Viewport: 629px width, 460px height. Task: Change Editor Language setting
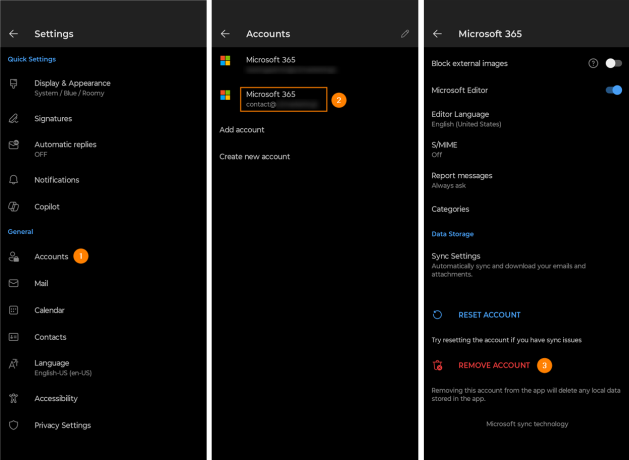click(x=527, y=119)
